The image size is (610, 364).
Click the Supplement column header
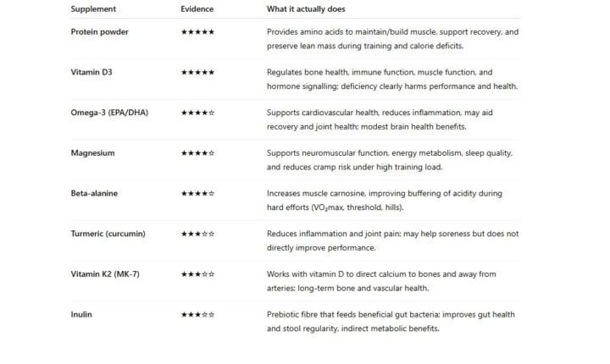point(92,8)
